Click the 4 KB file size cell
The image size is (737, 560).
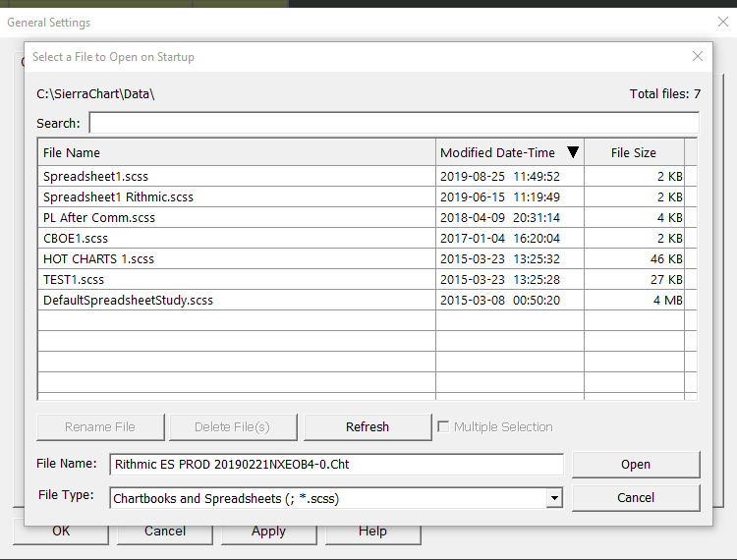tap(634, 217)
